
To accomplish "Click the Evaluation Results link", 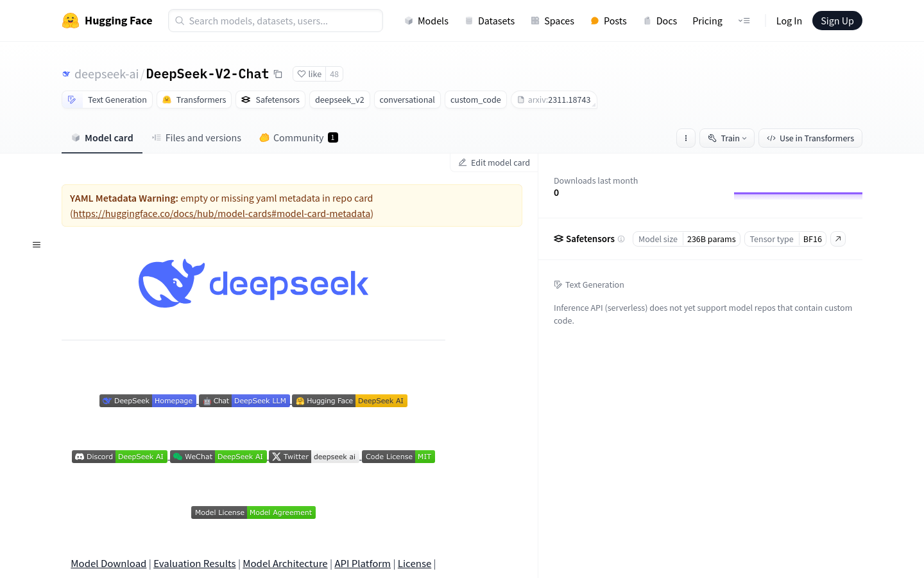I will coord(194,563).
